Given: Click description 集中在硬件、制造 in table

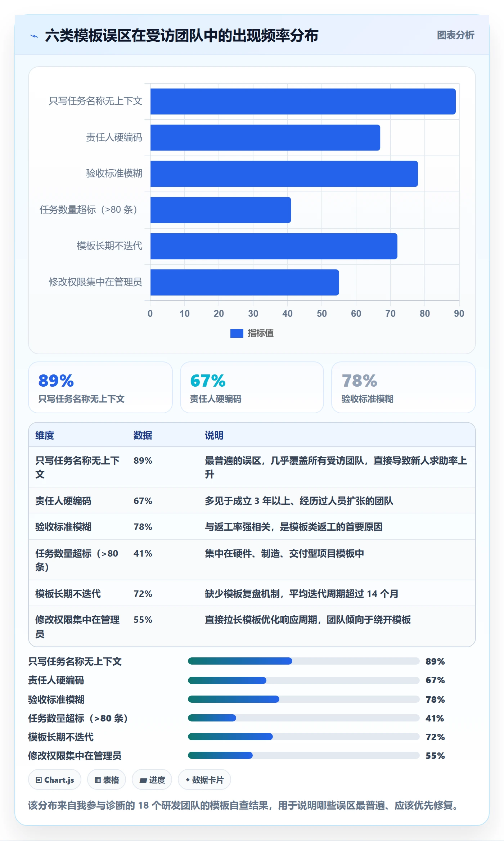Looking at the screenshot, I should [x=284, y=553].
